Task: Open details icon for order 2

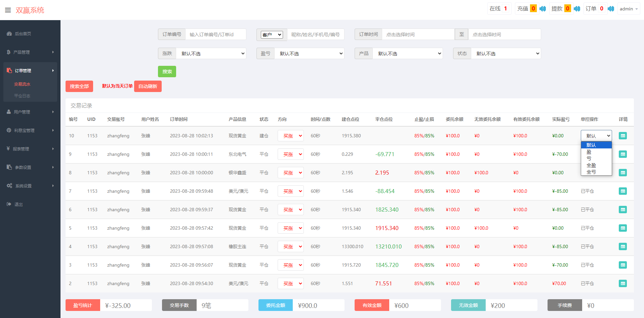Action: [623, 283]
